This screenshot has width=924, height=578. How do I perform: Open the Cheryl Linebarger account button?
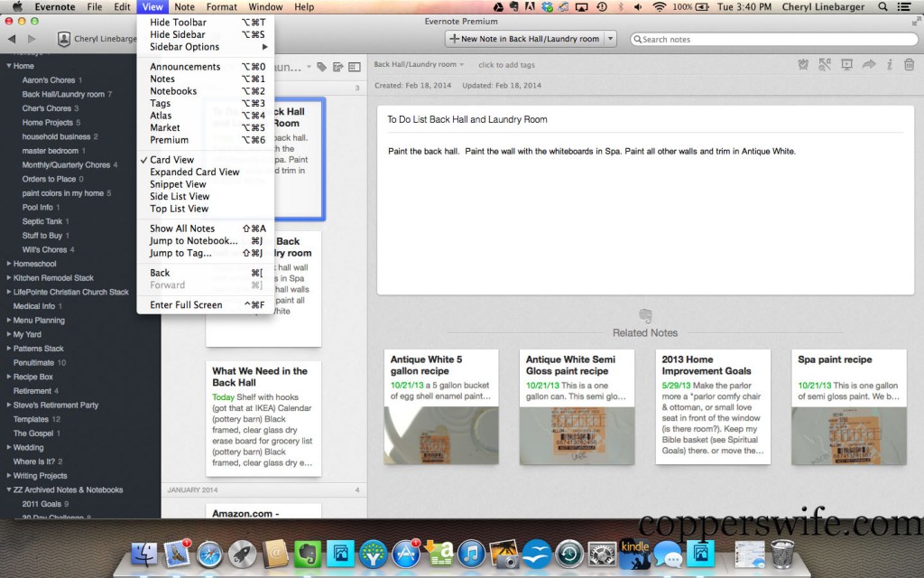pyautogui.click(x=97, y=39)
